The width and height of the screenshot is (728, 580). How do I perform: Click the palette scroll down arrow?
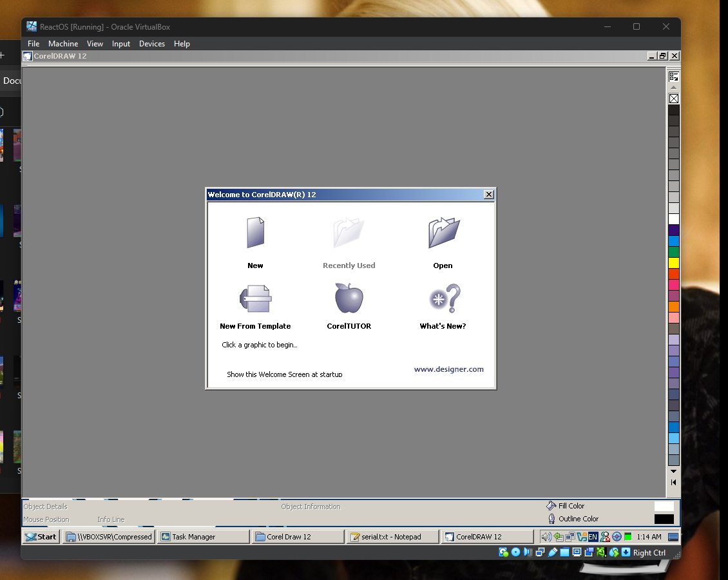674,471
